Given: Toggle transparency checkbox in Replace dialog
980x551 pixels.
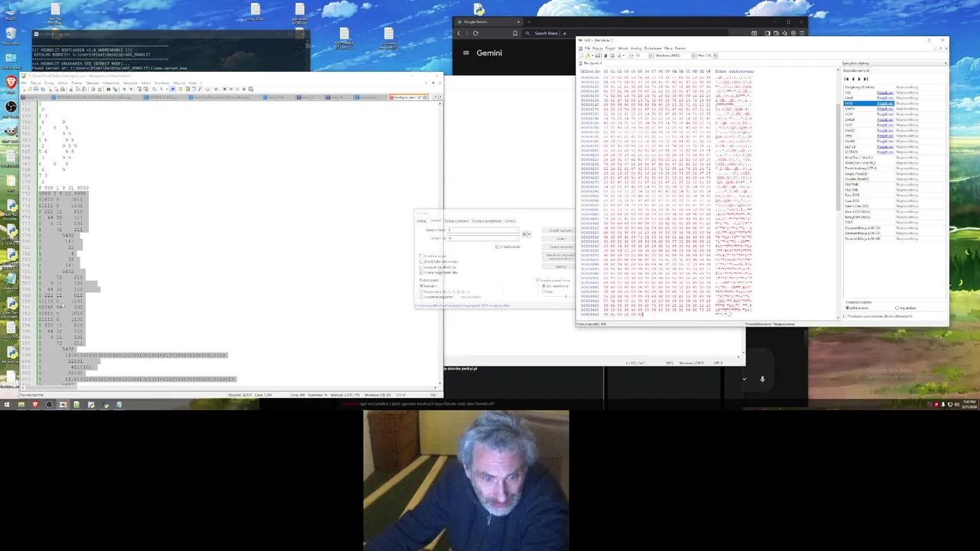Looking at the screenshot, I should click(537, 280).
